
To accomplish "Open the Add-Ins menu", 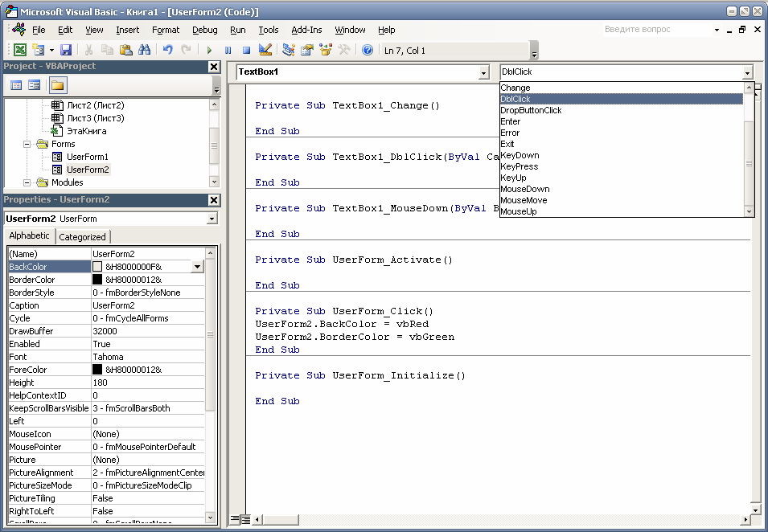I will (306, 30).
